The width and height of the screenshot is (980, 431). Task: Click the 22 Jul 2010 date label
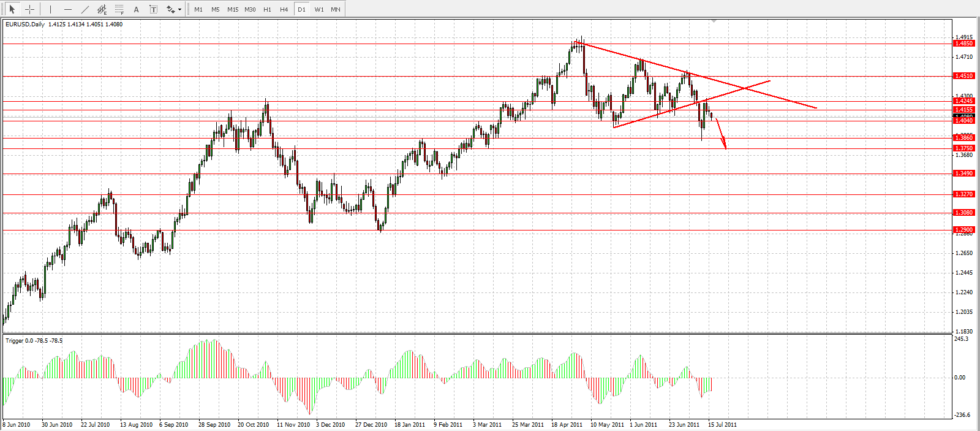pos(95,424)
